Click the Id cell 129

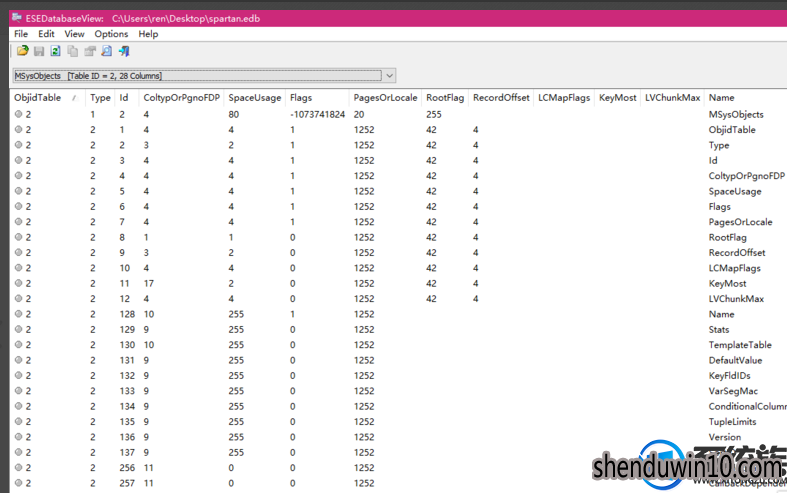point(127,330)
